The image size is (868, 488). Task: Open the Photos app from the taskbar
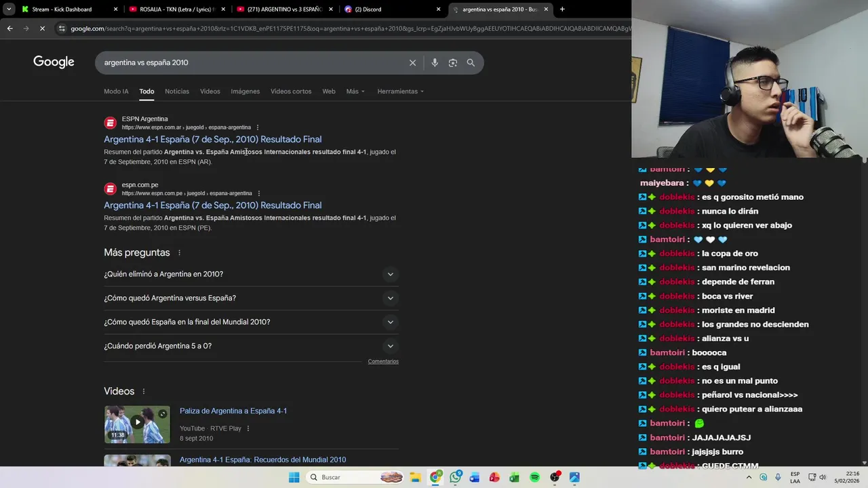[x=574, y=477]
